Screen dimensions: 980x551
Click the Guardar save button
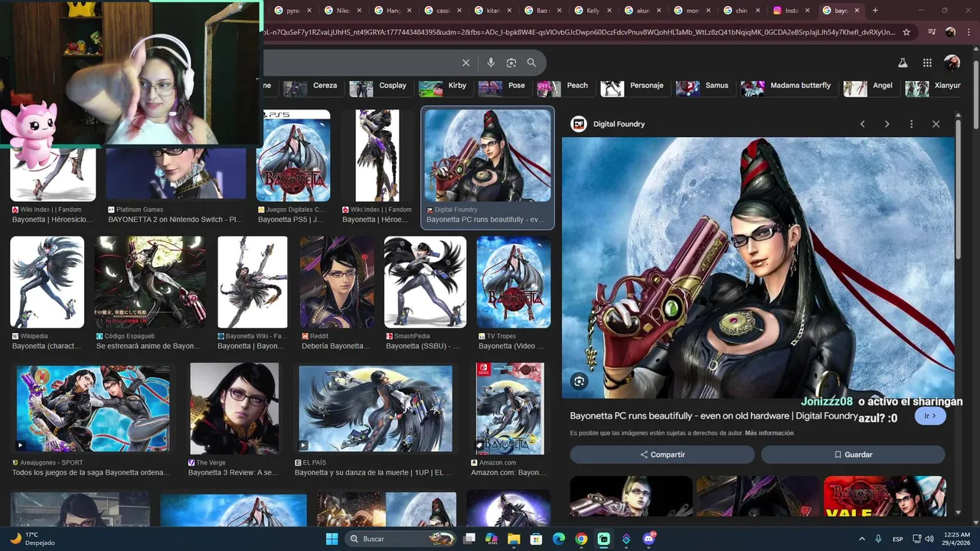[853, 455]
